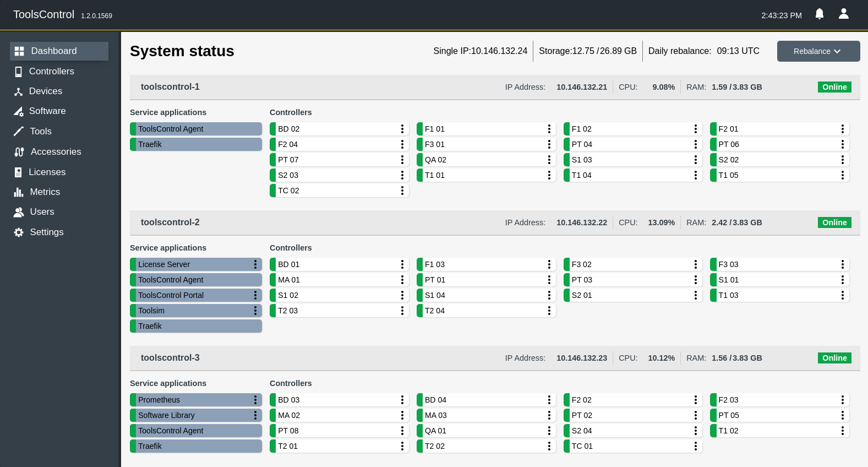Click version number 1.2.0.1569

tap(96, 16)
